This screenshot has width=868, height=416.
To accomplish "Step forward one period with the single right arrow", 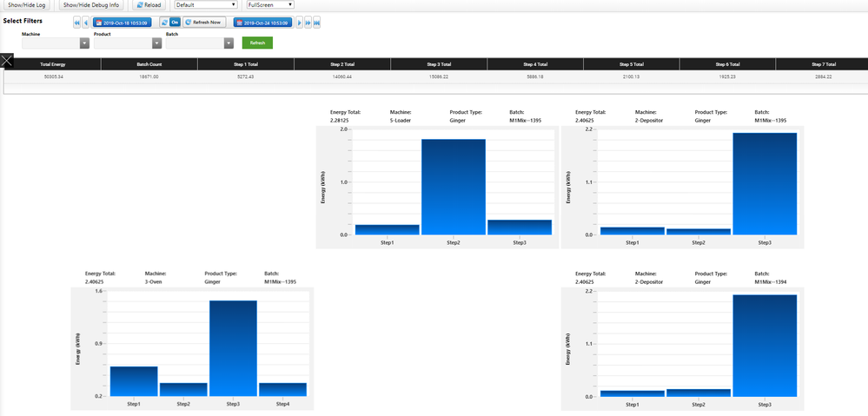I will click(300, 23).
